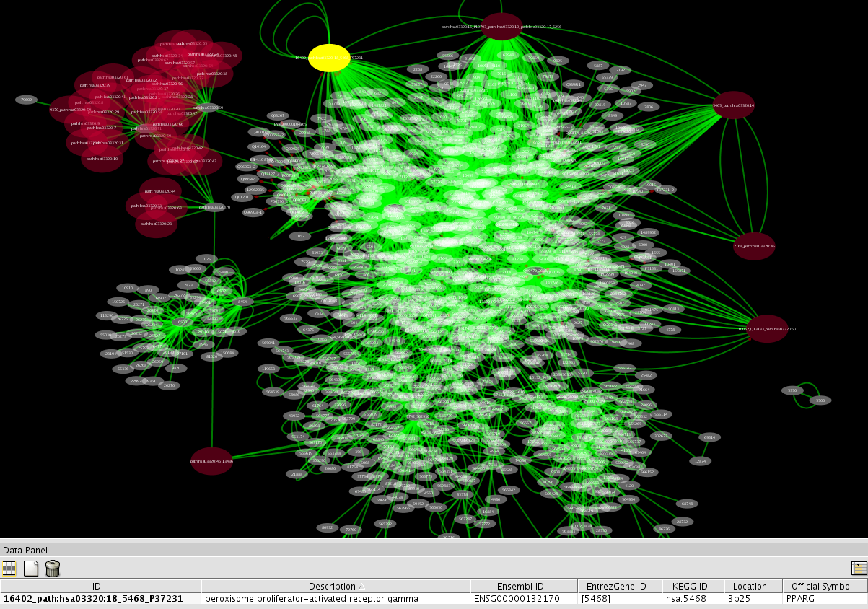Select the EntrezGene ID column header
Screen dimensions: 868x609
[x=620, y=586]
